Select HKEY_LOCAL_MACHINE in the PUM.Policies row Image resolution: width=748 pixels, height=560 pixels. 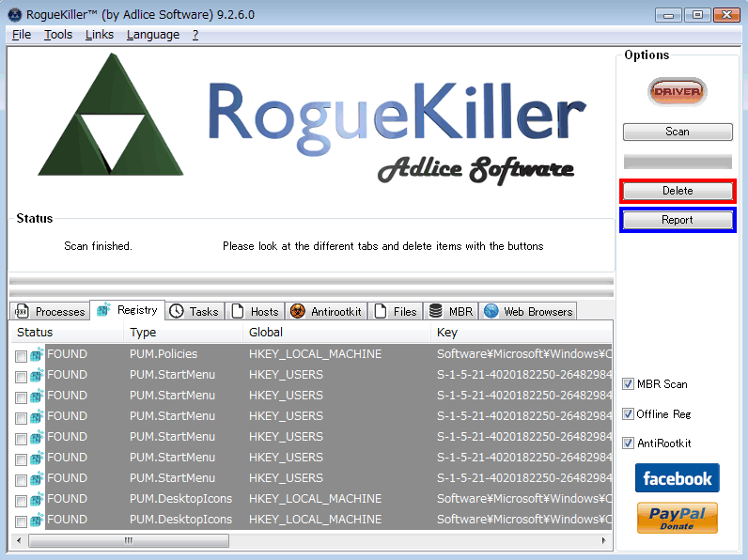(316, 354)
